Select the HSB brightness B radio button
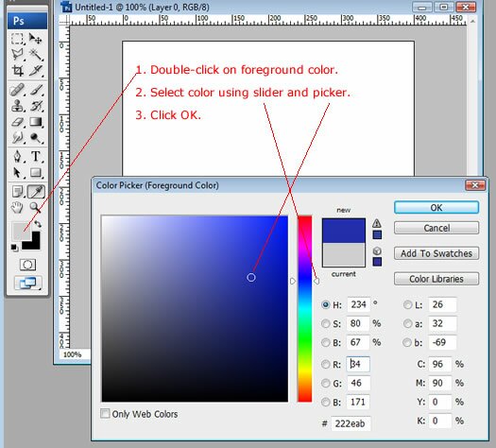Viewport: 496px width, 448px height. point(326,342)
